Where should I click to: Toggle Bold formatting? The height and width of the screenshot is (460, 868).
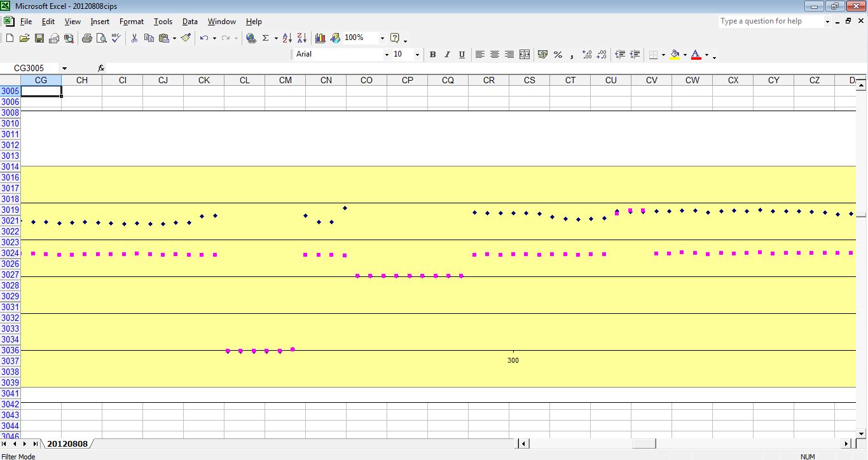click(x=432, y=55)
